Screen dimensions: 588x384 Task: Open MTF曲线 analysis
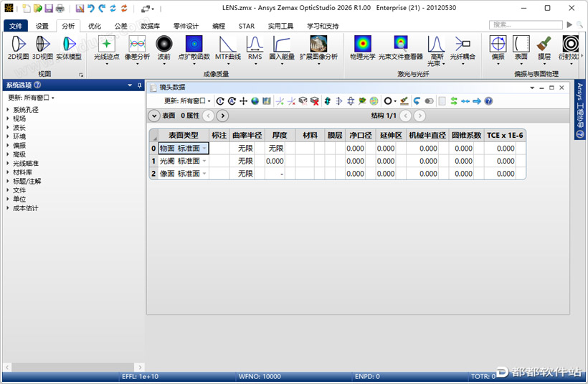[227, 50]
